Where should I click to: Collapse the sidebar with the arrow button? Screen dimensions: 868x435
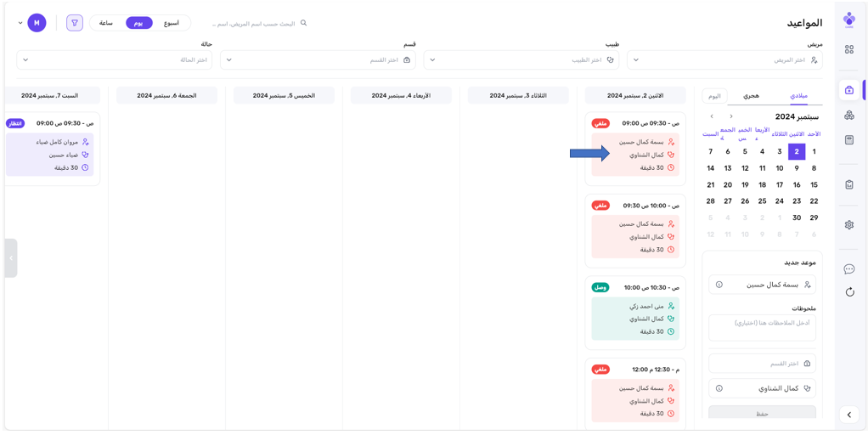coord(848,415)
